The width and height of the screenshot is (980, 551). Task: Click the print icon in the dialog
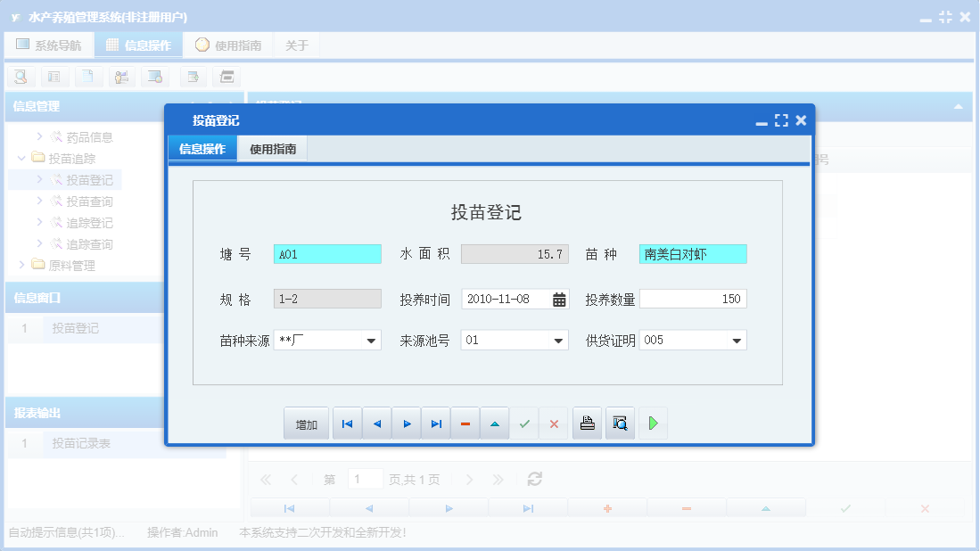(587, 423)
